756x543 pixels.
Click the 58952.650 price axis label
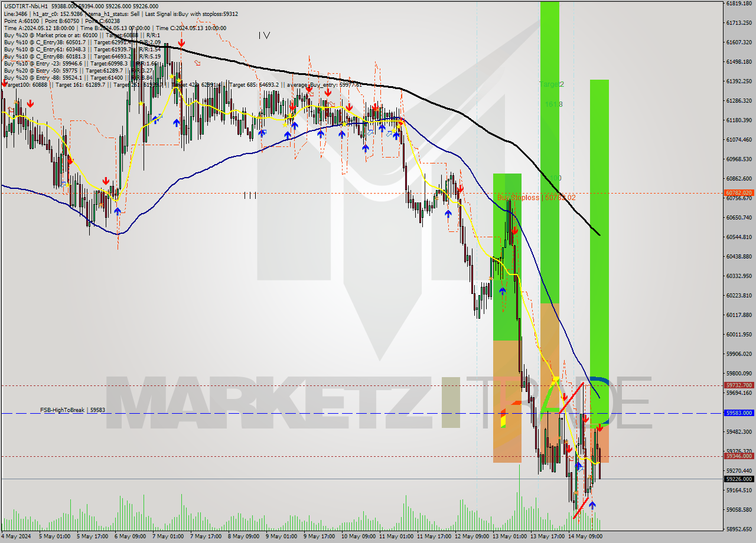pyautogui.click(x=739, y=529)
